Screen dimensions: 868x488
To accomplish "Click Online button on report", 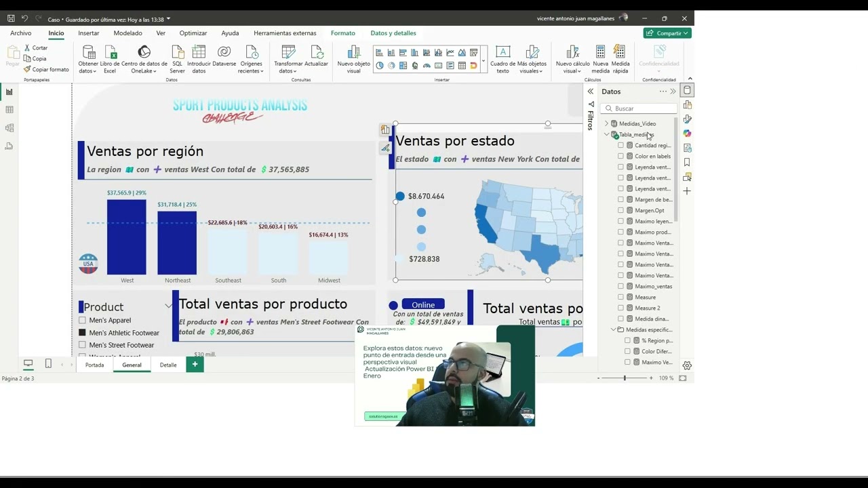I will pyautogui.click(x=423, y=305).
